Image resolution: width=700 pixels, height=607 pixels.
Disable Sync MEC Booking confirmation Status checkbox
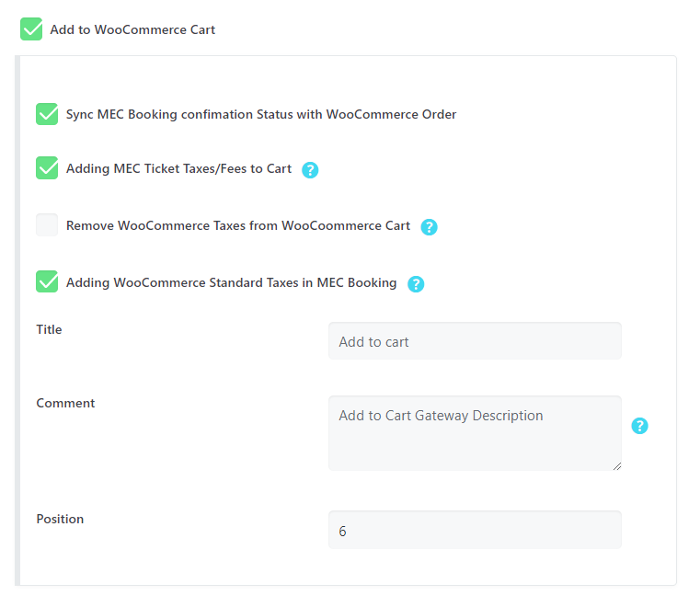click(47, 114)
